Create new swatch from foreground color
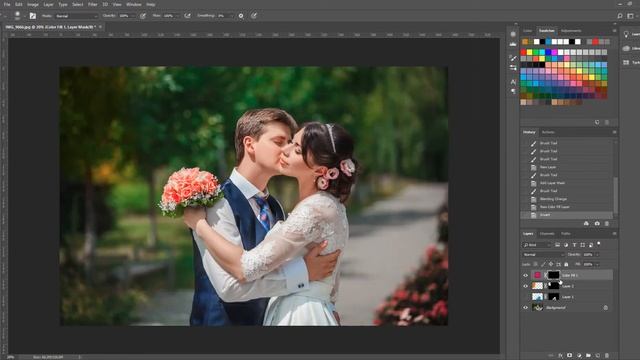 coord(597,122)
